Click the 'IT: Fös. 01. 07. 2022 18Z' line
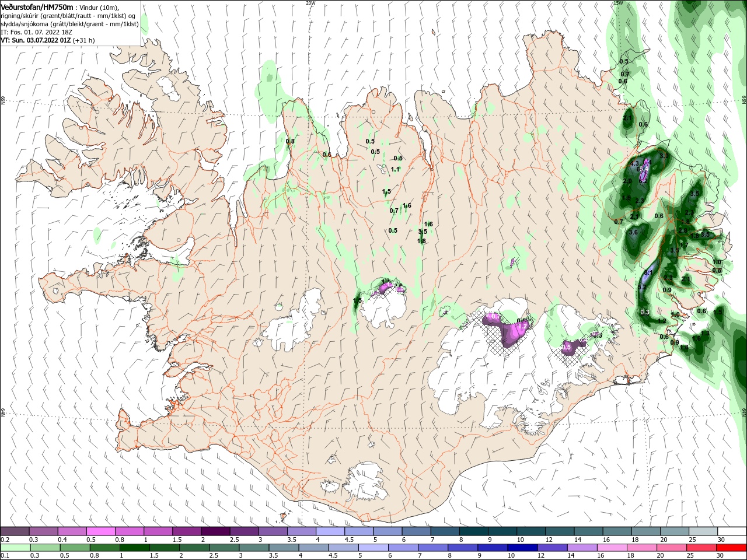Viewport: 747px width, 560px height. click(37, 32)
